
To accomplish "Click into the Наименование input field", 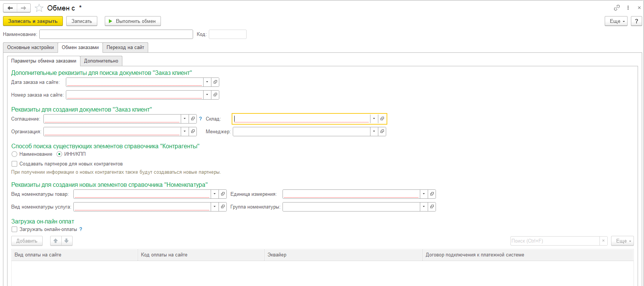I will coord(116,34).
